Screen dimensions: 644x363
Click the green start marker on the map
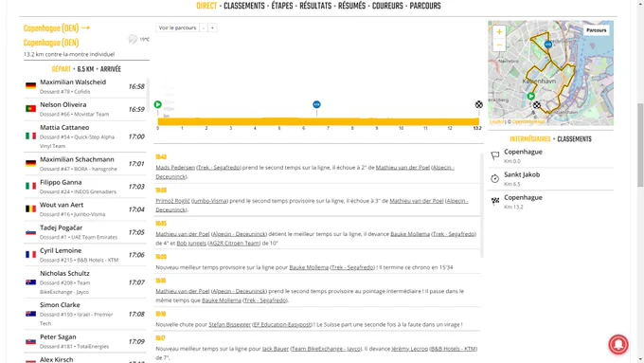(x=531, y=96)
